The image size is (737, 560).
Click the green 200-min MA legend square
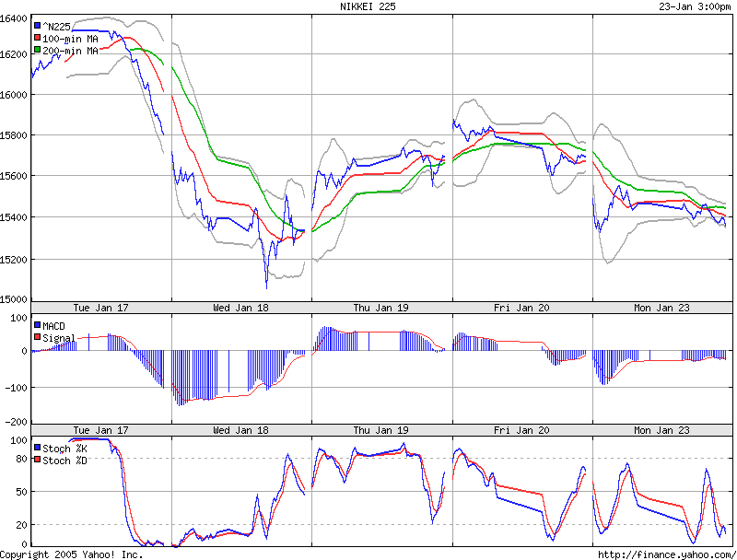coord(37,50)
